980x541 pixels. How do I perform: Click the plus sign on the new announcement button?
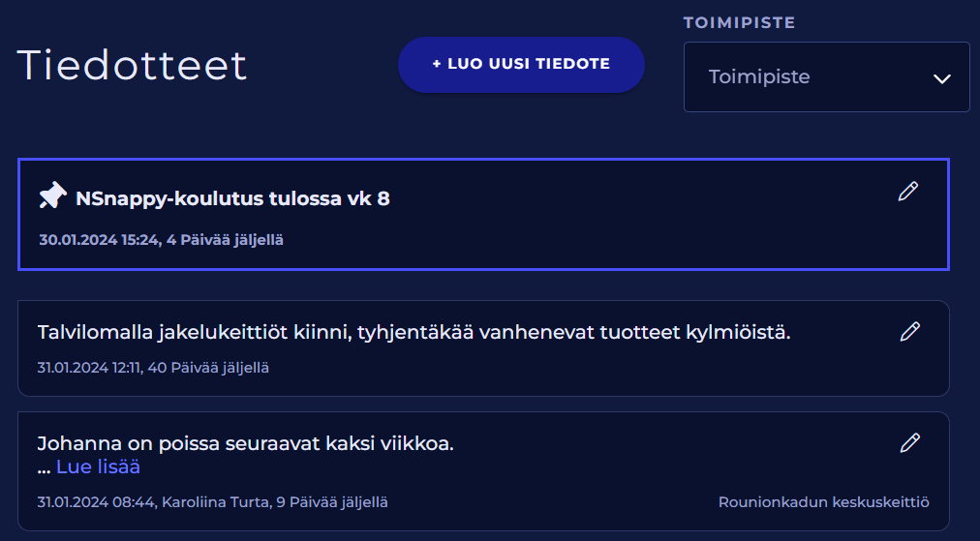(x=437, y=65)
